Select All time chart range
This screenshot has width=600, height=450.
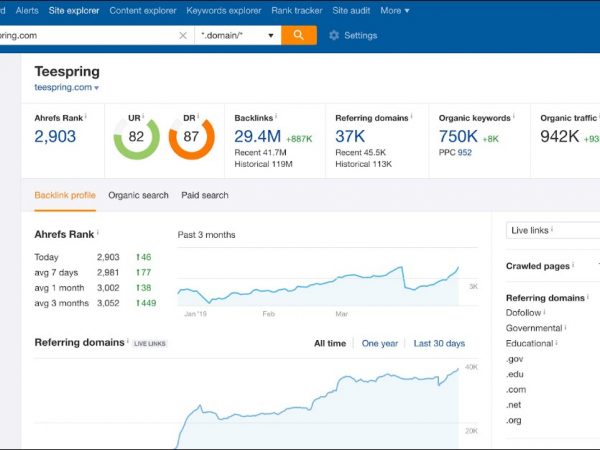(330, 343)
